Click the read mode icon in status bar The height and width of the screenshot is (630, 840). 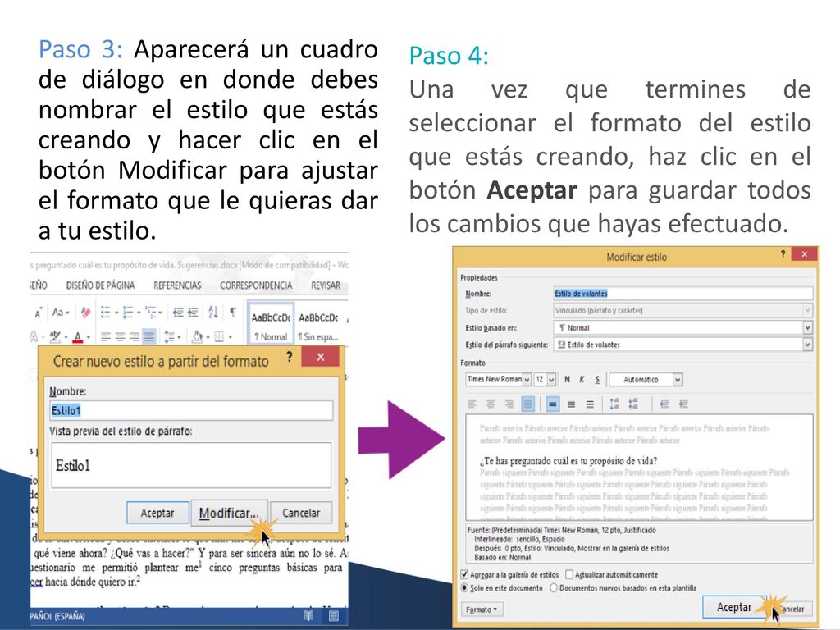[308, 616]
